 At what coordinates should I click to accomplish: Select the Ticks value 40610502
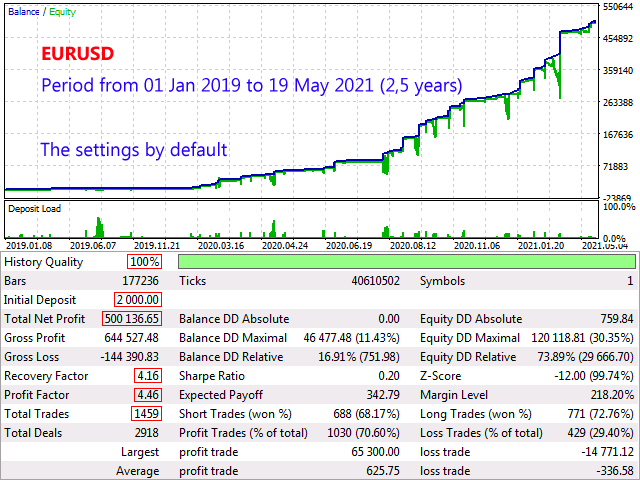(x=376, y=281)
